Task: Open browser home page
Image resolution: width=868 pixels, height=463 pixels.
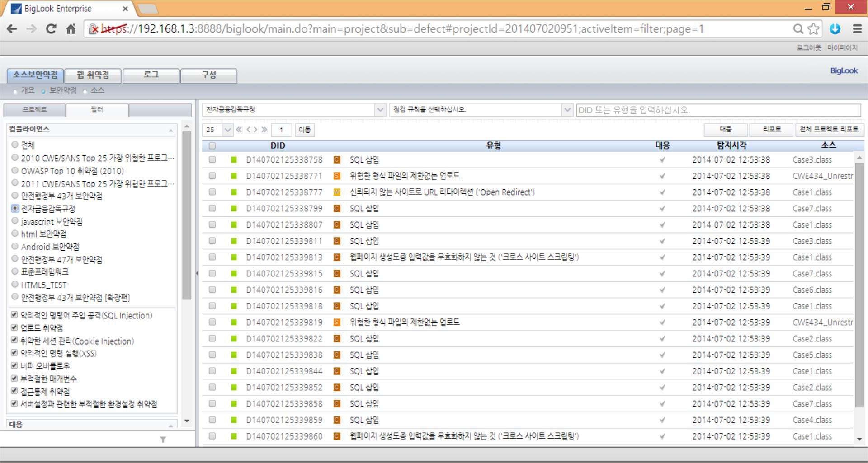Action: [x=71, y=29]
